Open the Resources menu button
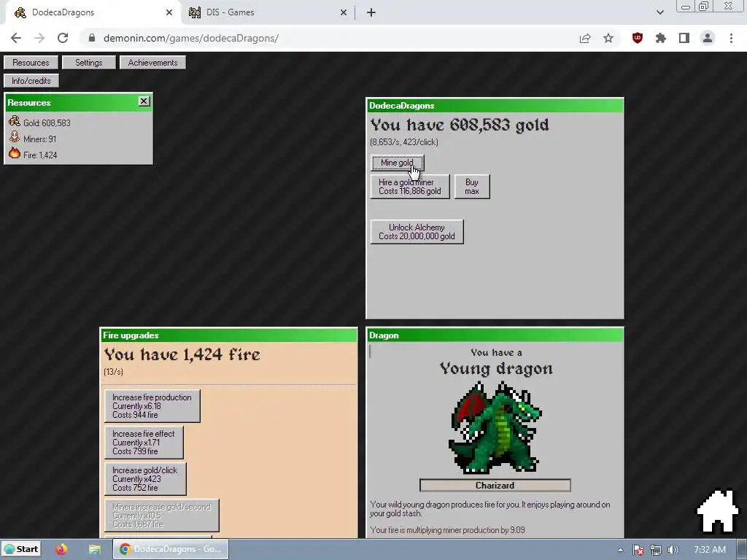 pos(31,63)
